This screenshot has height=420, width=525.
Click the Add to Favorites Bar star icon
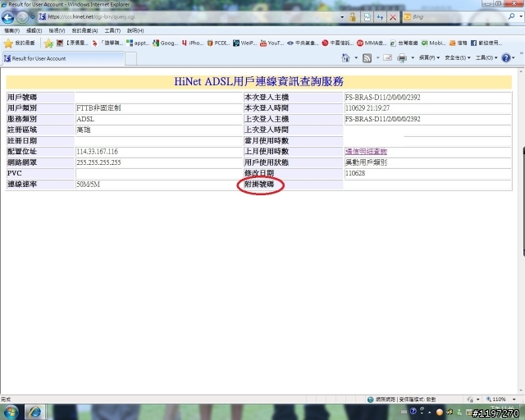(48, 43)
